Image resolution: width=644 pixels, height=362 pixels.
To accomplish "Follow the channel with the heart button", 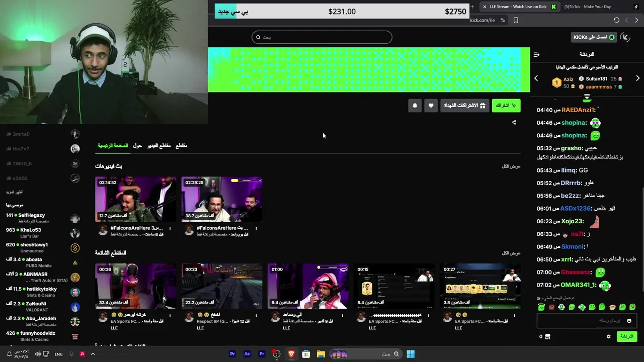I will [431, 106].
